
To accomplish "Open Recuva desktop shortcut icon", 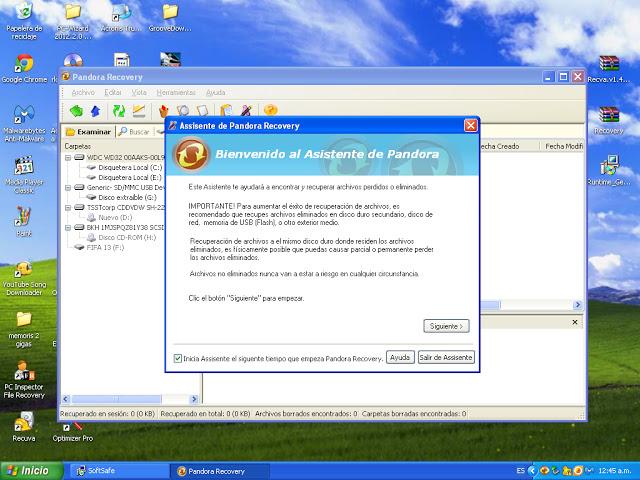I will (x=24, y=423).
